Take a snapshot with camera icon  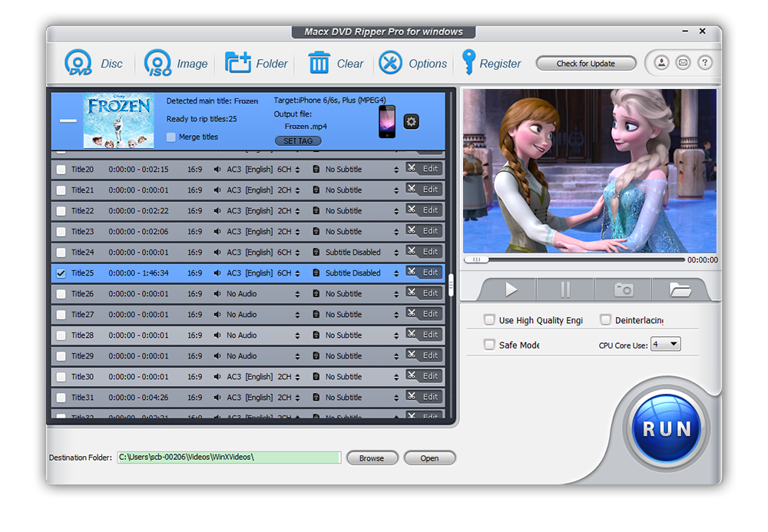click(x=623, y=289)
